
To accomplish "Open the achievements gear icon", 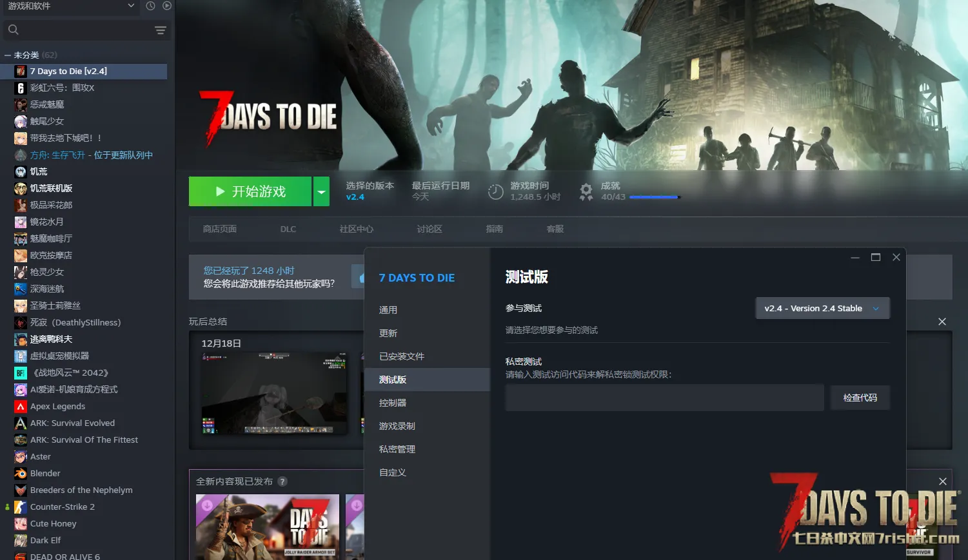I will (x=586, y=191).
